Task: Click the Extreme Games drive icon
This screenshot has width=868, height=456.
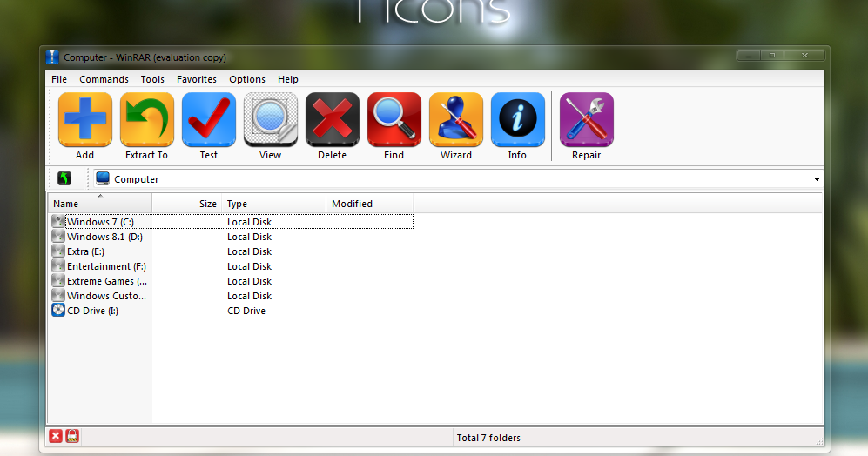Action: tap(58, 280)
